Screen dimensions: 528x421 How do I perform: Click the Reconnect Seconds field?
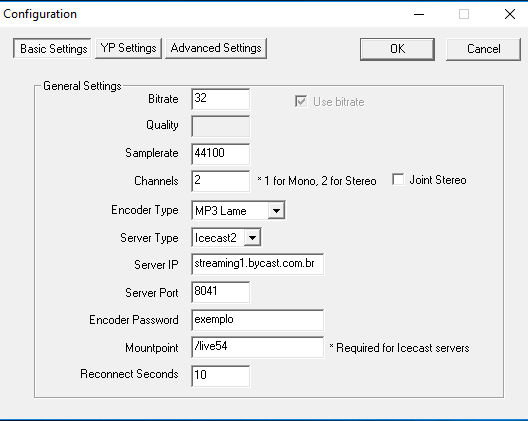221,376
